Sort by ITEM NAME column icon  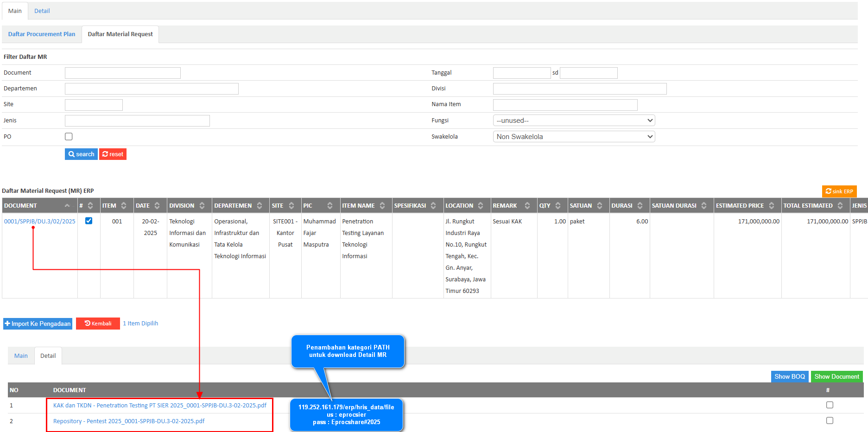[x=382, y=206]
